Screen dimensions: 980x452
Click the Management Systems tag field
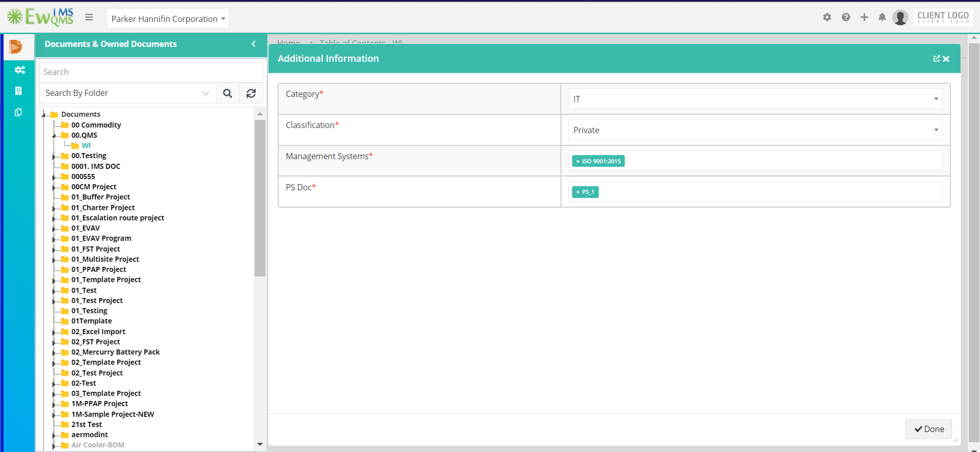(x=755, y=161)
